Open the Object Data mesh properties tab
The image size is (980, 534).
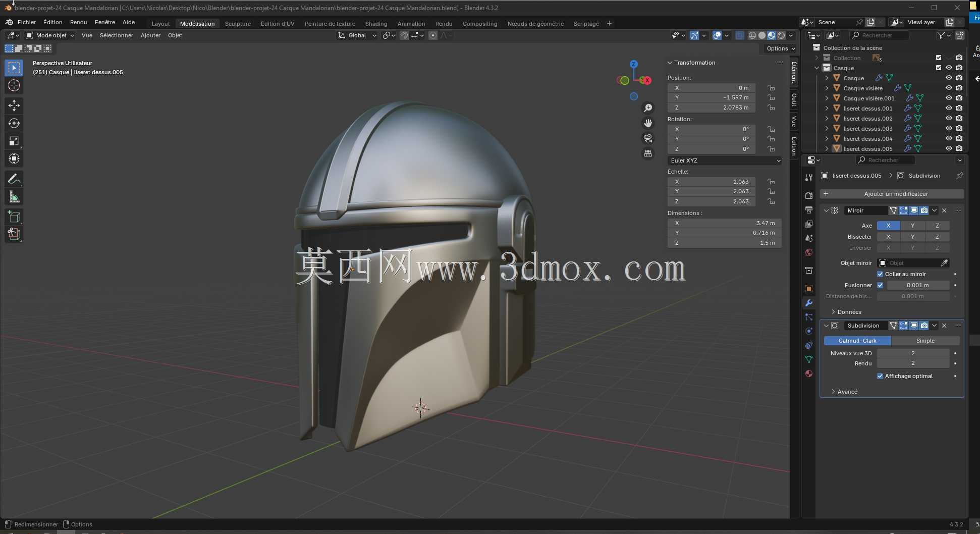809,359
